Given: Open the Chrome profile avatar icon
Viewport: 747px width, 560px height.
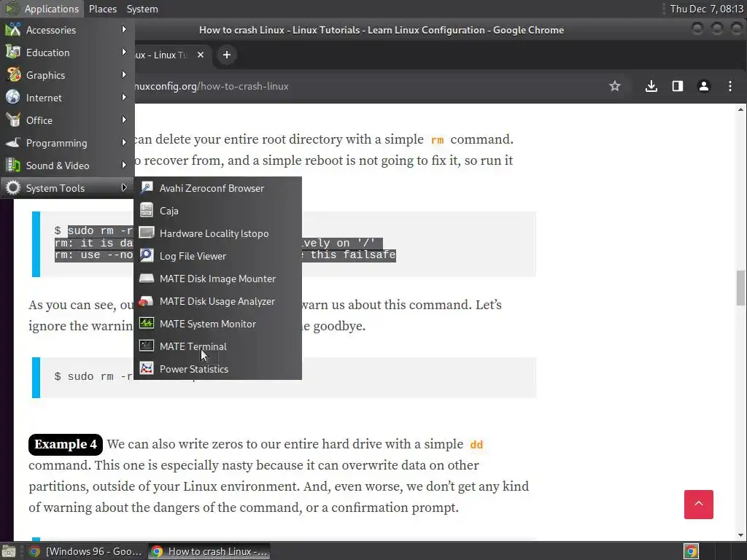Looking at the screenshot, I should [x=704, y=86].
